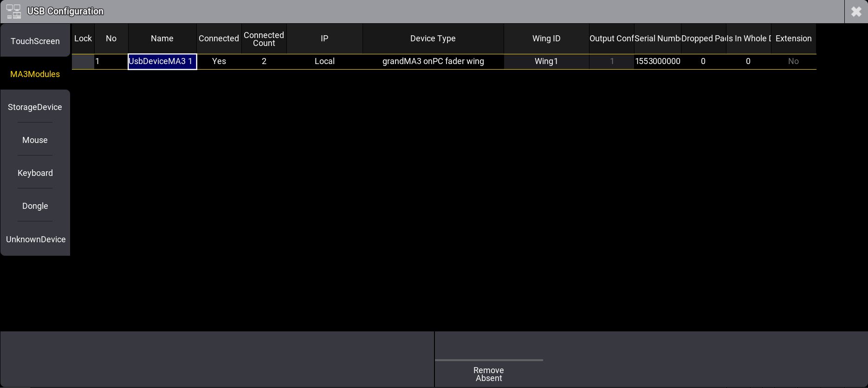Screen dimensions: 868x388
Task: Click the USB Configuration title bar icon
Action: (13, 12)
